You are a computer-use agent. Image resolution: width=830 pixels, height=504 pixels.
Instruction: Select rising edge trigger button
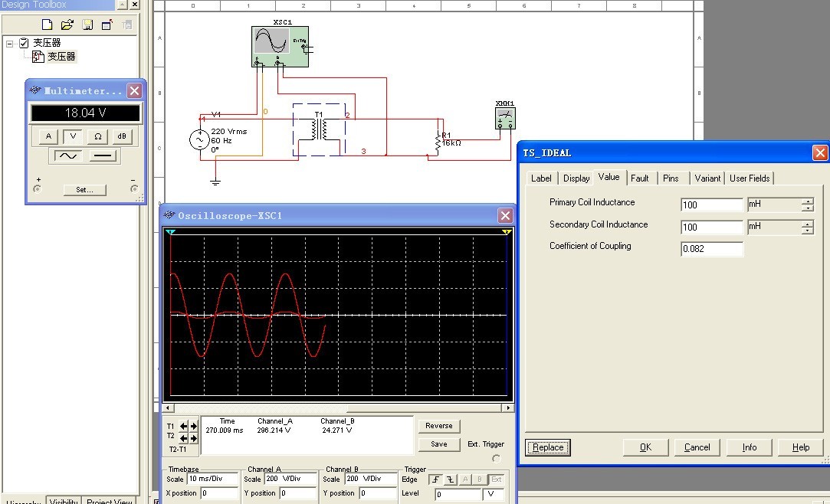click(436, 479)
